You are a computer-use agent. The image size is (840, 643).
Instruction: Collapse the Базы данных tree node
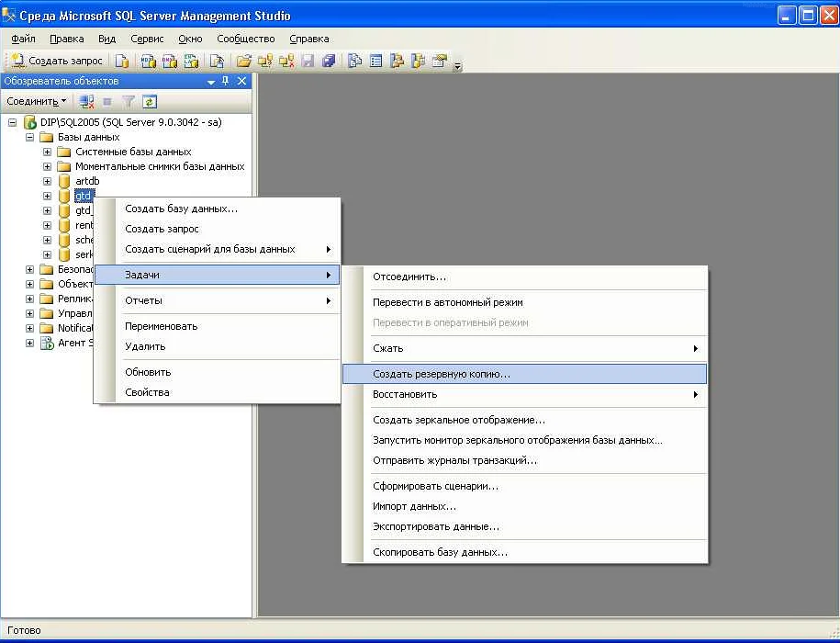[x=30, y=137]
